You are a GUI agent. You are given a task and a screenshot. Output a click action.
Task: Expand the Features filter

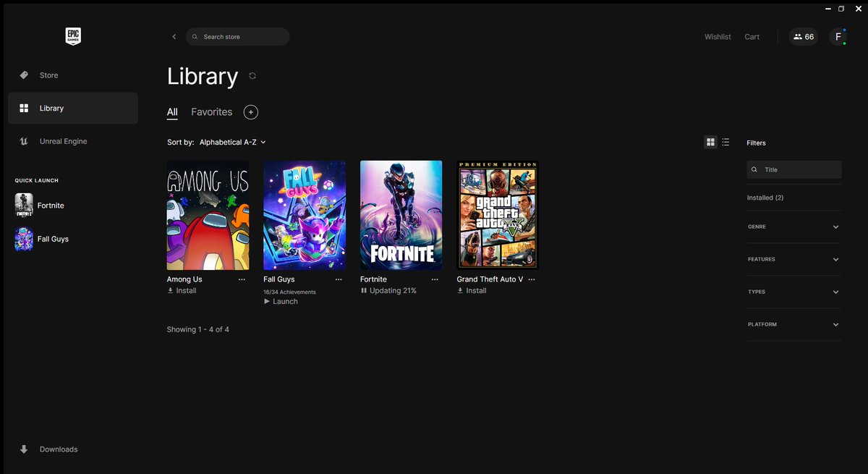[x=794, y=260]
